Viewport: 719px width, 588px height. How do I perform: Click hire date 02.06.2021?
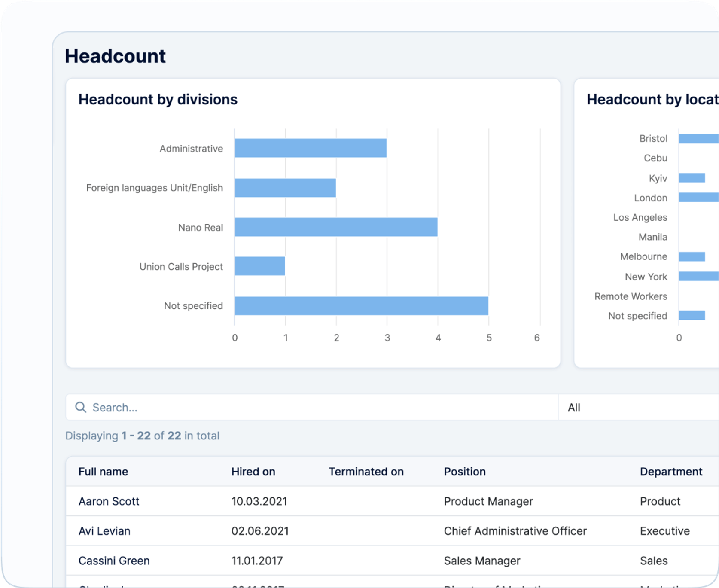point(260,531)
